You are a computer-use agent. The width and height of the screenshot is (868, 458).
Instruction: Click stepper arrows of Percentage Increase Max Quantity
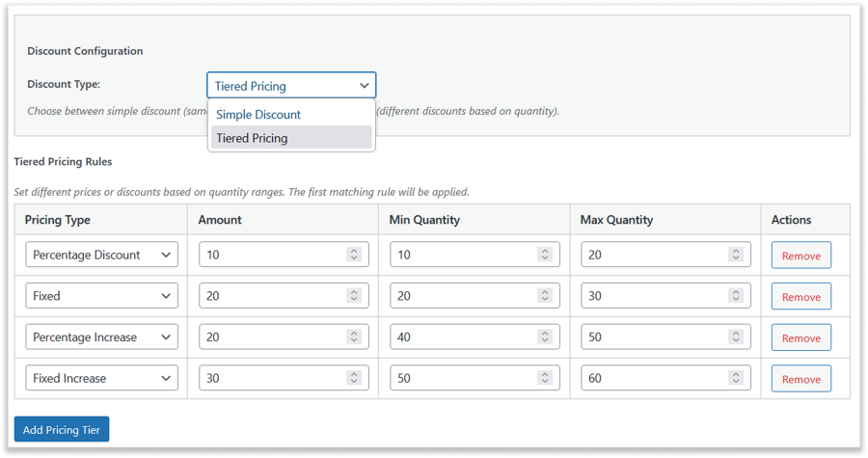coord(736,337)
